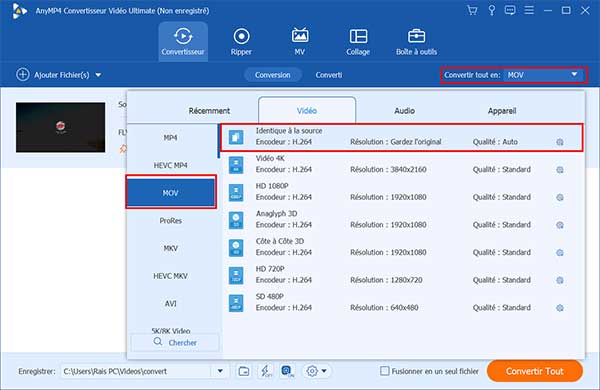The width and height of the screenshot is (600, 390).
Task: Select the SD 480P preset
Action: 402,302
